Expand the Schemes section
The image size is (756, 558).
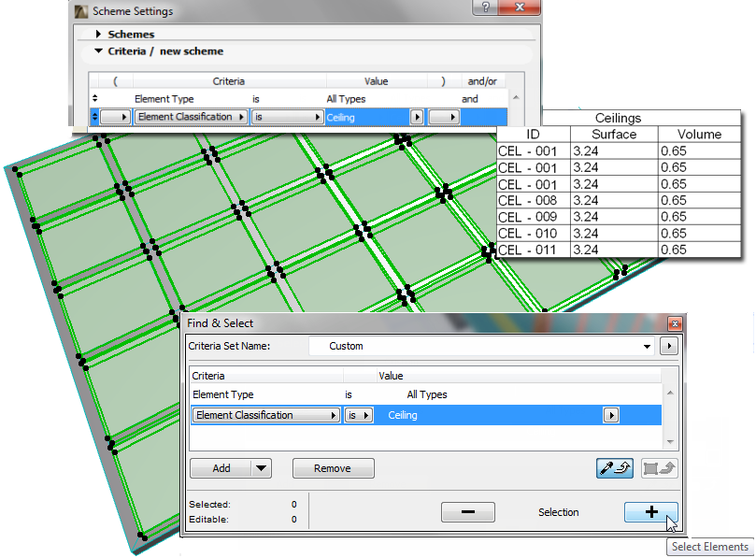click(x=98, y=34)
